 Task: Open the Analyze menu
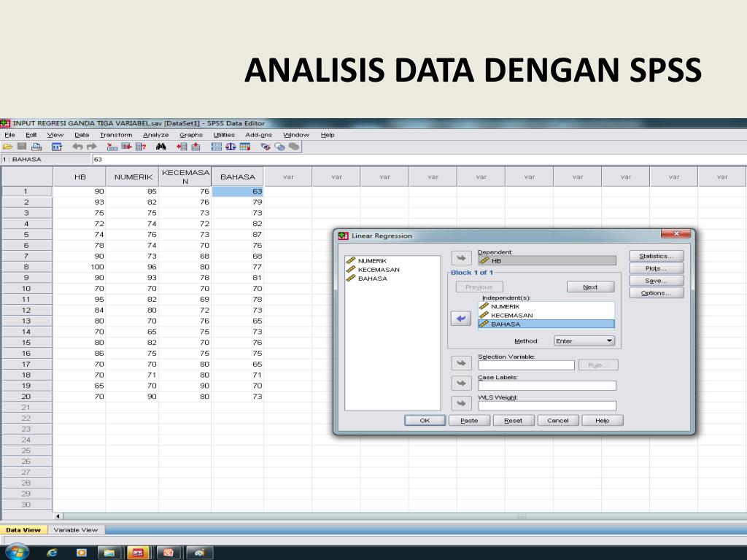pyautogui.click(x=156, y=135)
